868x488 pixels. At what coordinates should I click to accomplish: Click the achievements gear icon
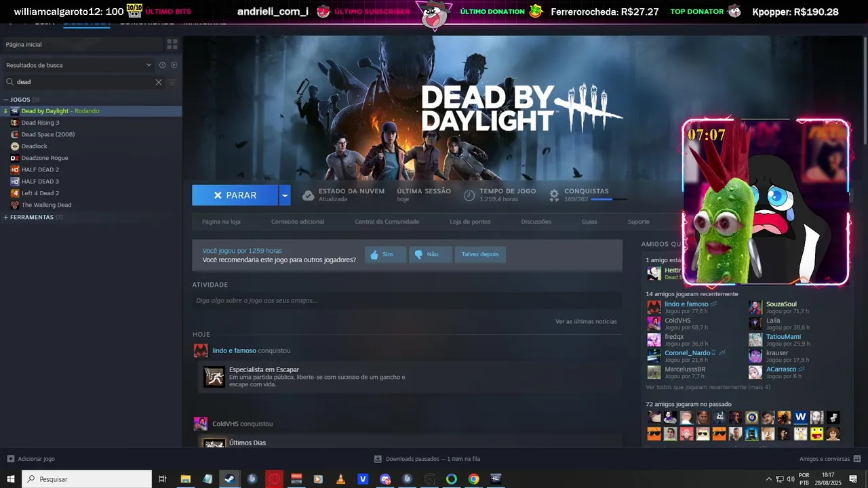[x=554, y=195]
